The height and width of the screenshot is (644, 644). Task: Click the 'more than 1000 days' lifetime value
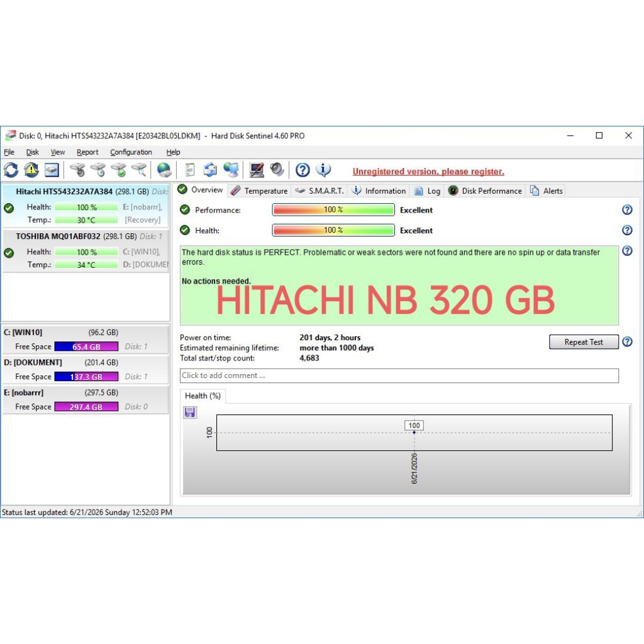click(x=336, y=348)
